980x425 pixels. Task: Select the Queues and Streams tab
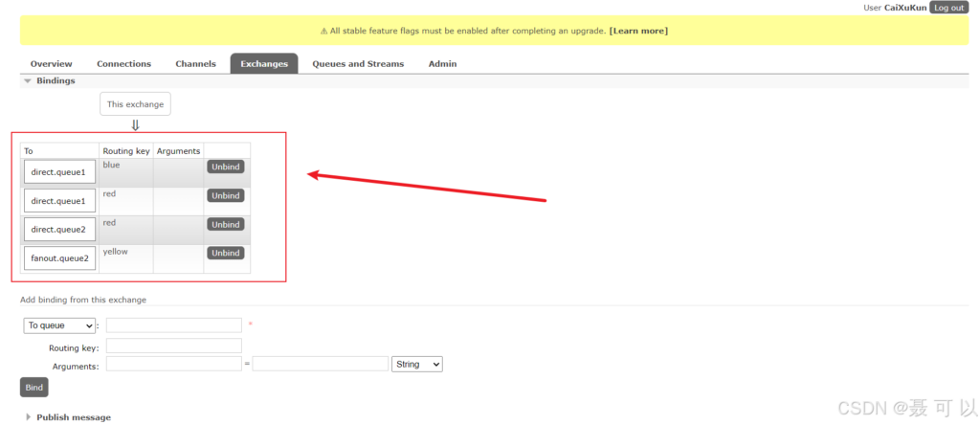click(x=358, y=64)
